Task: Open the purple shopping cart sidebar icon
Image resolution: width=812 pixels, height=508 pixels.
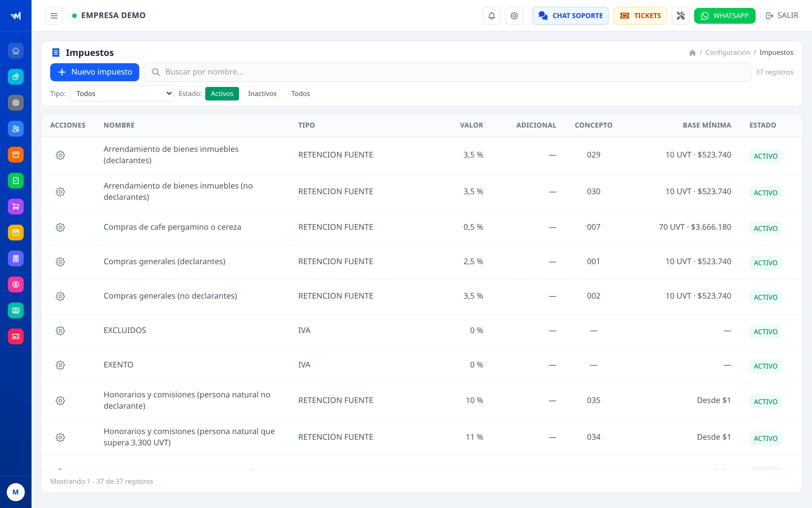Action: tap(16, 207)
